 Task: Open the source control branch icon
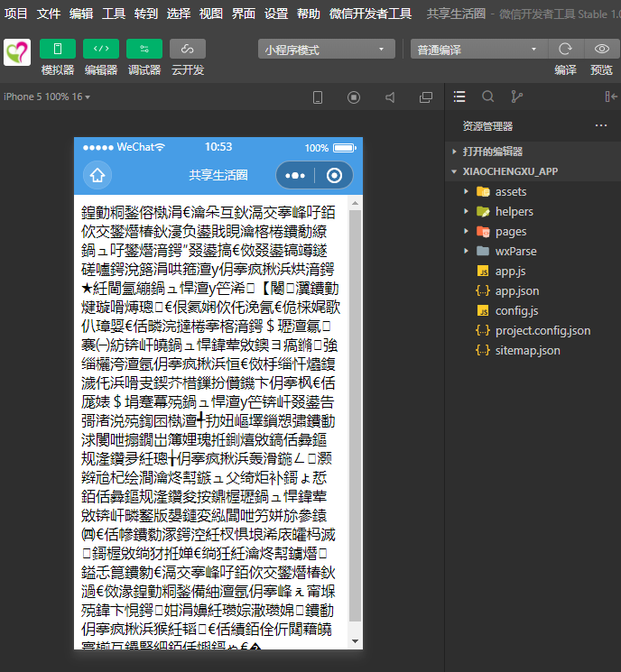pos(516,97)
